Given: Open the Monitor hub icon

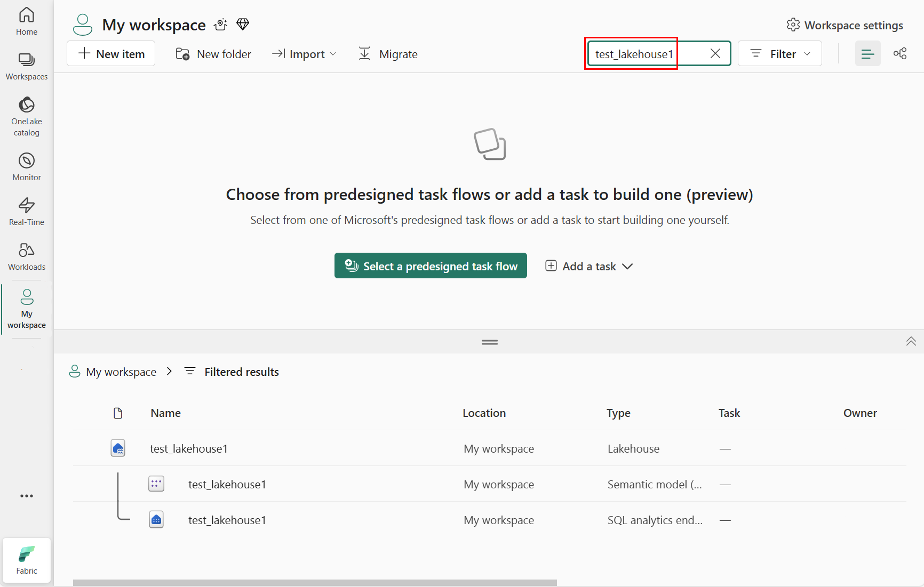Looking at the screenshot, I should pos(27,161).
